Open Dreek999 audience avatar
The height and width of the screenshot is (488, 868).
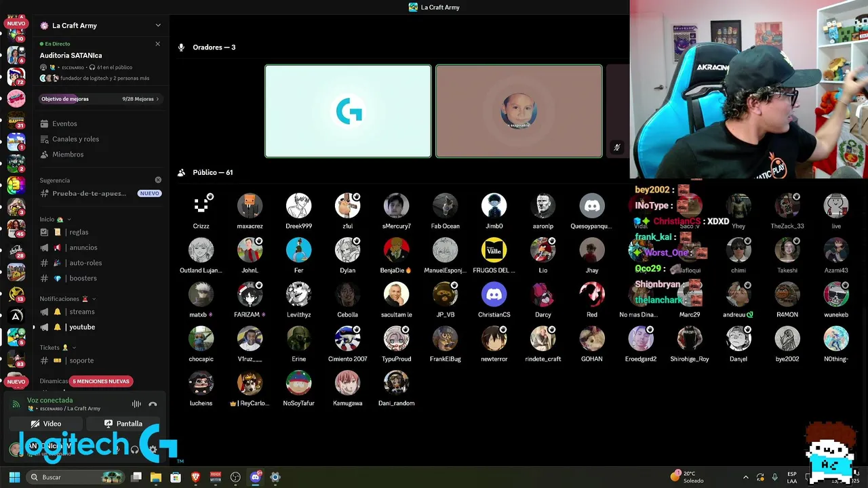pyautogui.click(x=298, y=205)
